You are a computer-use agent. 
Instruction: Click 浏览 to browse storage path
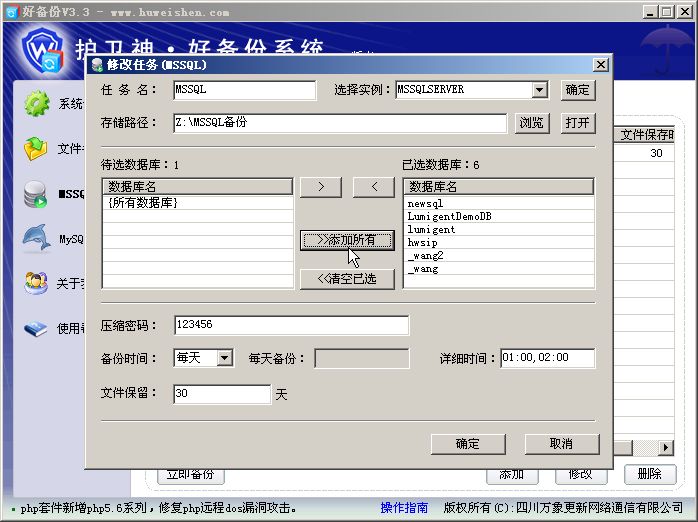click(532, 122)
